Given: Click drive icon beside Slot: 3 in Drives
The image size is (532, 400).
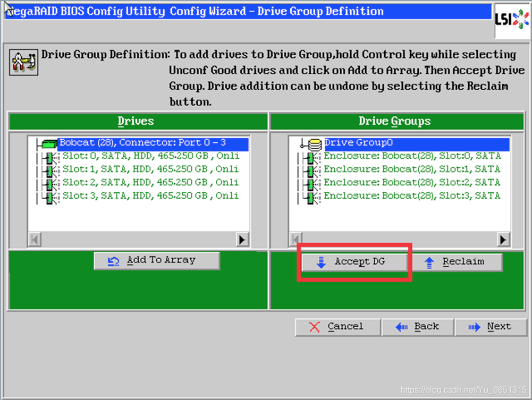Looking at the screenshot, I should pos(51,198).
